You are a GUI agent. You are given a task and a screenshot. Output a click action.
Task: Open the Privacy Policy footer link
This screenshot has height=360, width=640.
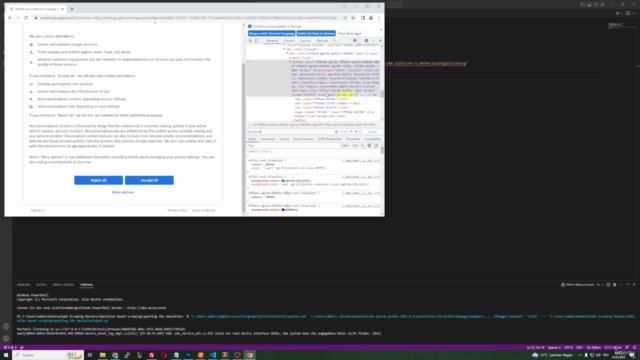(177, 210)
